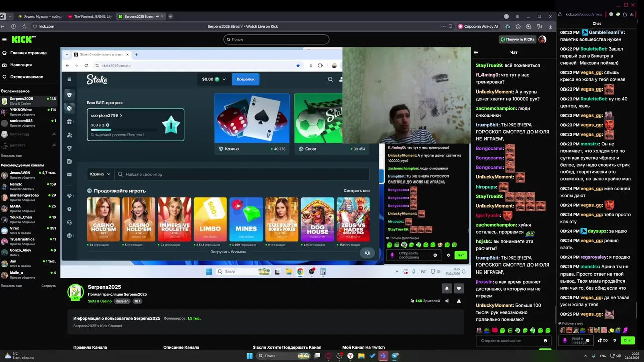Open the Limbo game tile
Image resolution: width=644 pixels, height=362 pixels.
click(x=210, y=219)
